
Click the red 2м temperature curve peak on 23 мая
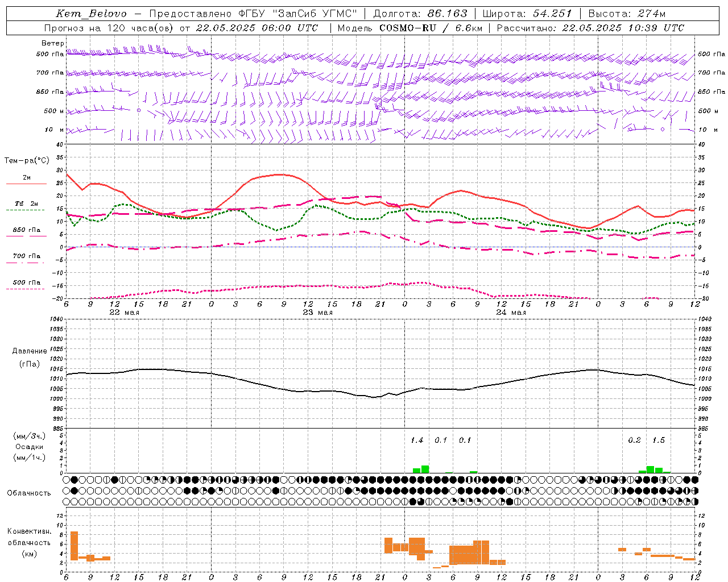(x=279, y=174)
